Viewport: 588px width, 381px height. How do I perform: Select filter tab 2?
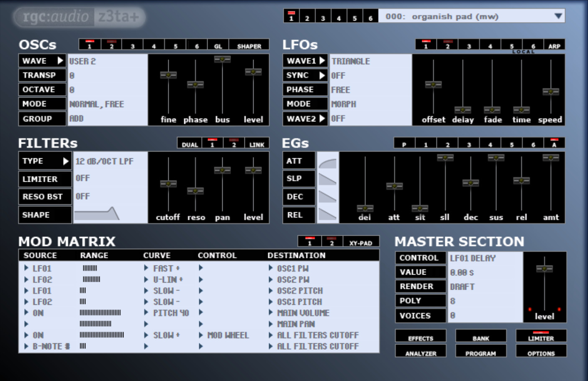tap(234, 143)
